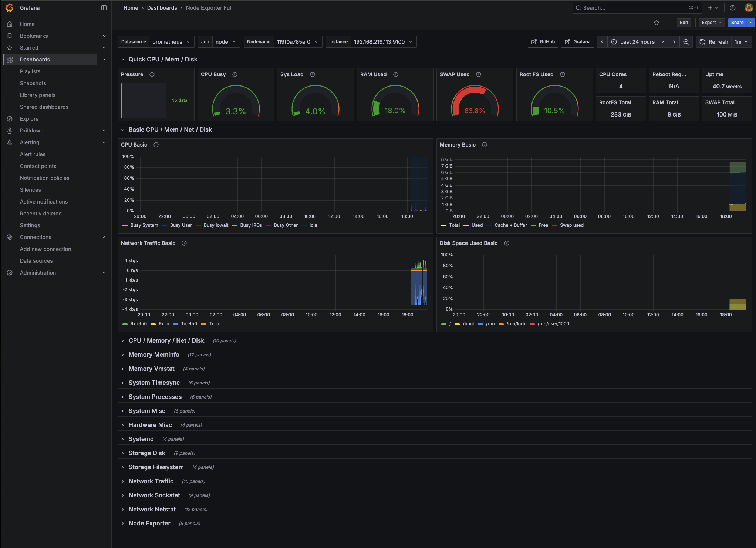
Task: Open the Instance variable dropdown
Action: pyautogui.click(x=382, y=42)
